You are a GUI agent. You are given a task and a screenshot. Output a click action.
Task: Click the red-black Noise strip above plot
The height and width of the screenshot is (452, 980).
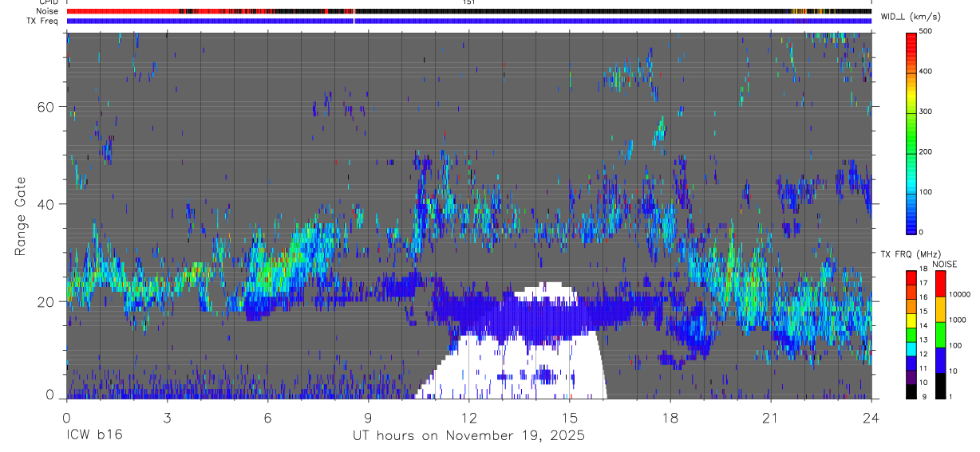469,11
